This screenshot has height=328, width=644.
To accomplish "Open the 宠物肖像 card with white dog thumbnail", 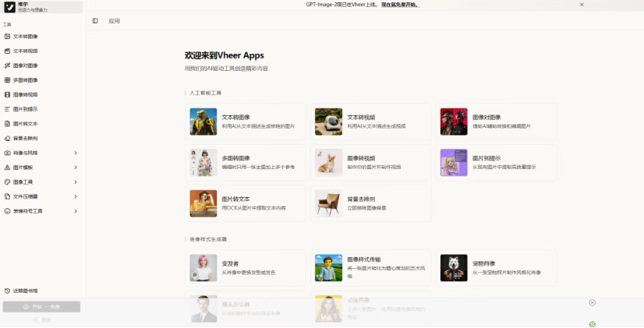I will 496,268.
